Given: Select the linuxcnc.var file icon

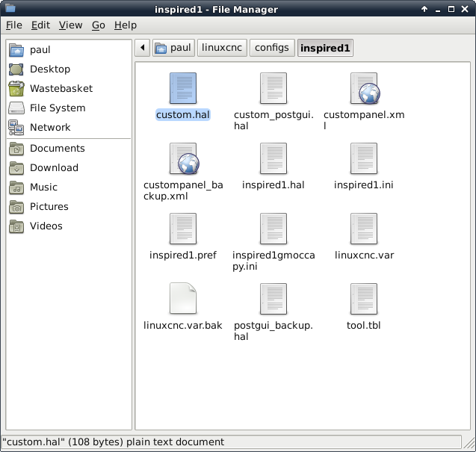Looking at the screenshot, I should (364, 229).
